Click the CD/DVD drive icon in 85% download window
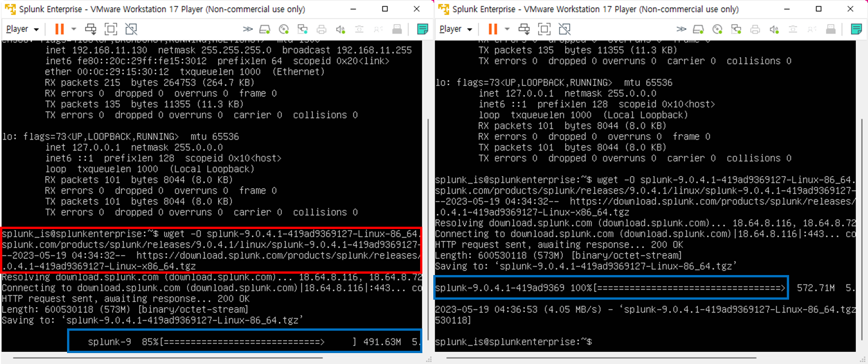Image resolution: width=868 pixels, height=364 pixels. 284,30
